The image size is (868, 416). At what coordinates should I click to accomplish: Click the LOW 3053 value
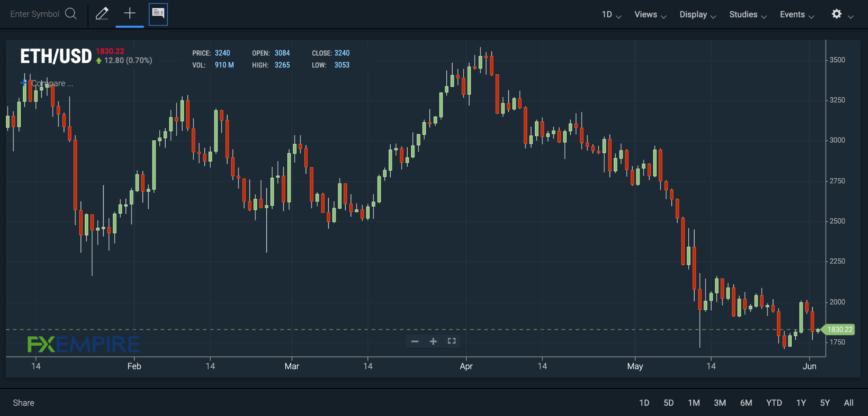pos(342,65)
